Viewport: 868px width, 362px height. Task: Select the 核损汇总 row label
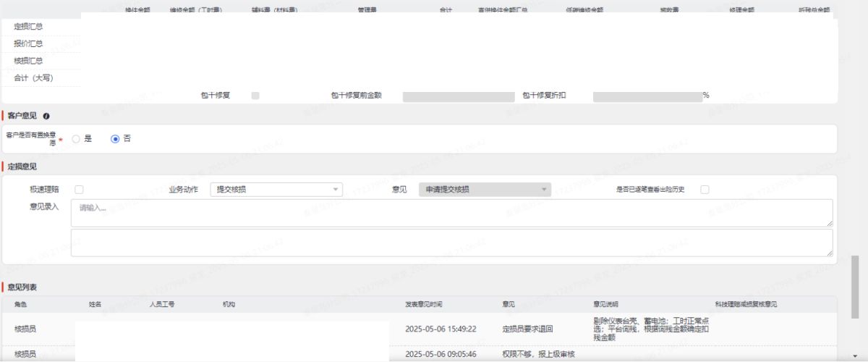(x=28, y=61)
